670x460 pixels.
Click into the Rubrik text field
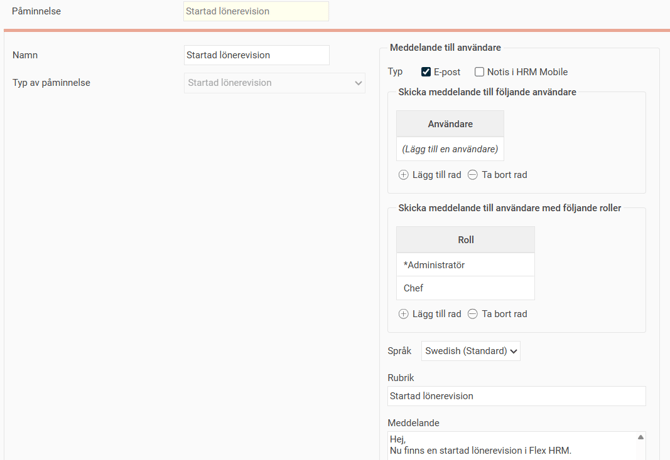click(x=516, y=396)
